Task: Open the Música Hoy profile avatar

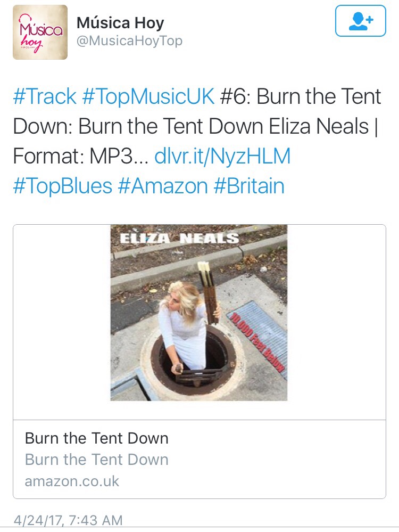Action: tap(40, 32)
